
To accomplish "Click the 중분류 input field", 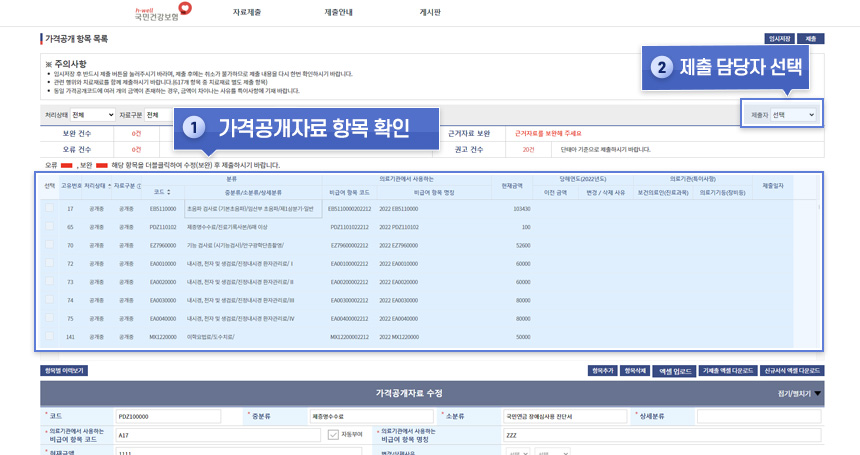I will click(372, 416).
